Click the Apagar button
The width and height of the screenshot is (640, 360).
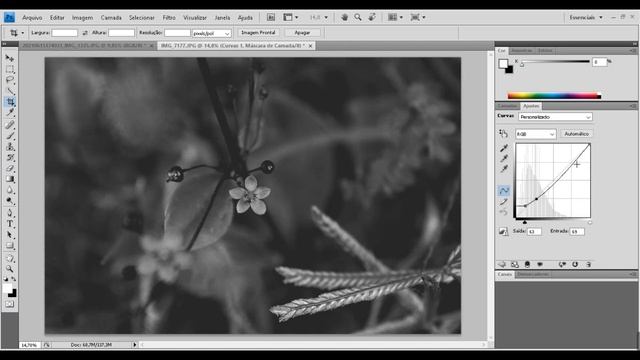tap(302, 33)
